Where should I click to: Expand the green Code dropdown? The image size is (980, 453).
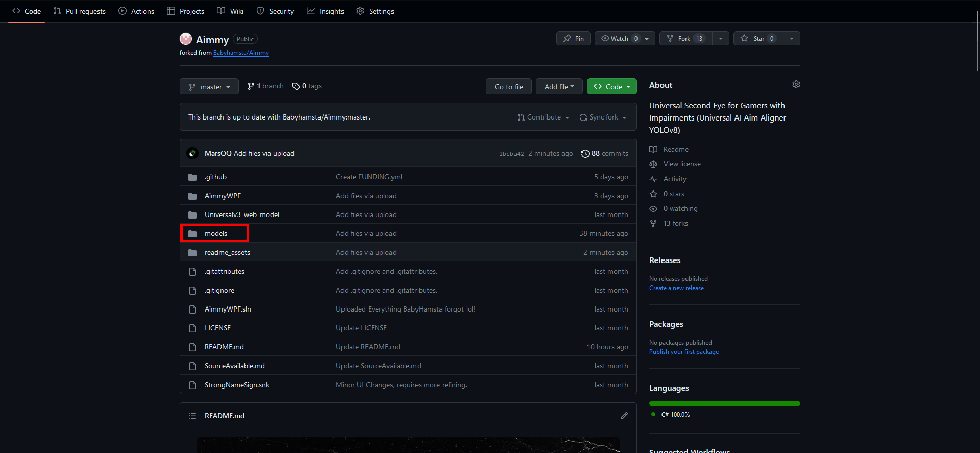(x=611, y=87)
